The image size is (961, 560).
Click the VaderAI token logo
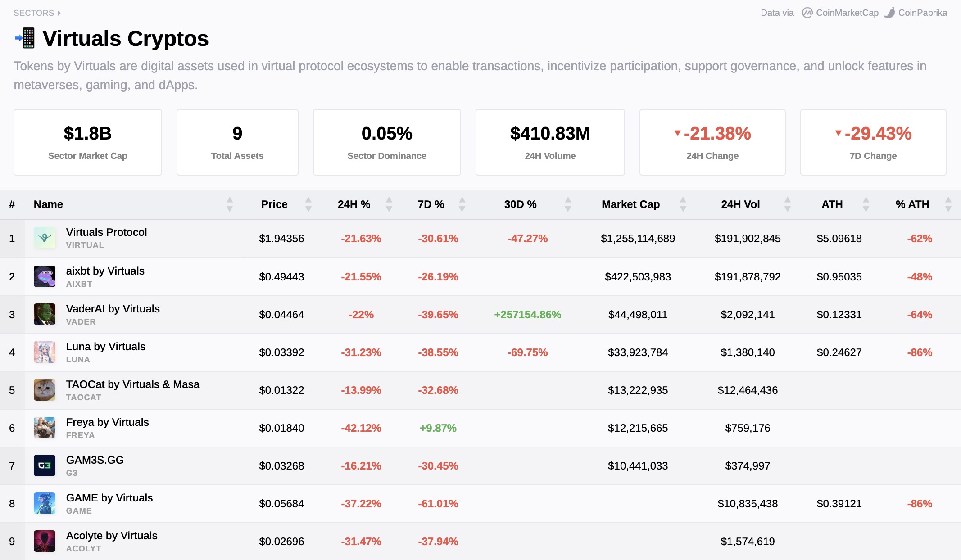pyautogui.click(x=45, y=314)
